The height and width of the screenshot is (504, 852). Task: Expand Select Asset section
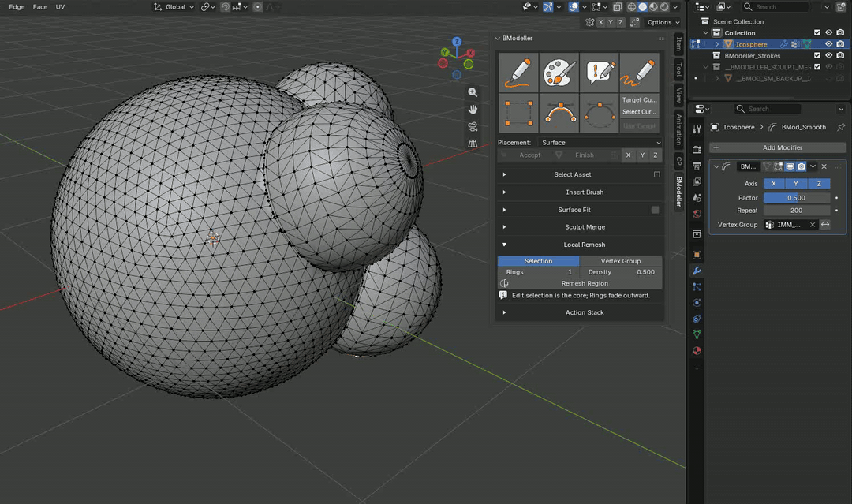point(504,174)
